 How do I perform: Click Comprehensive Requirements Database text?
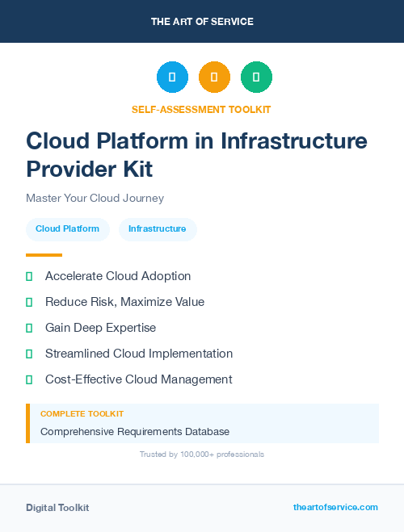[x=135, y=432]
